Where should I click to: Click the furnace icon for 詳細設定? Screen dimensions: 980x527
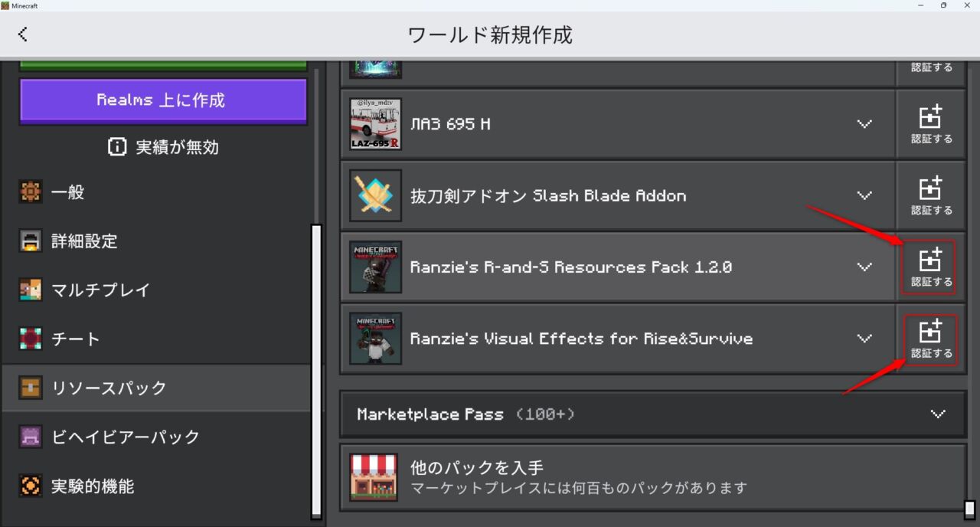(x=31, y=241)
